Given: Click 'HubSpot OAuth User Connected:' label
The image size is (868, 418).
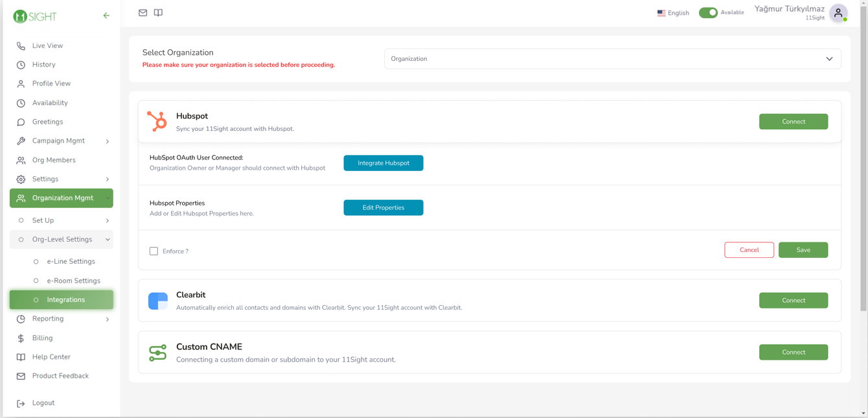Looking at the screenshot, I should (196, 157).
